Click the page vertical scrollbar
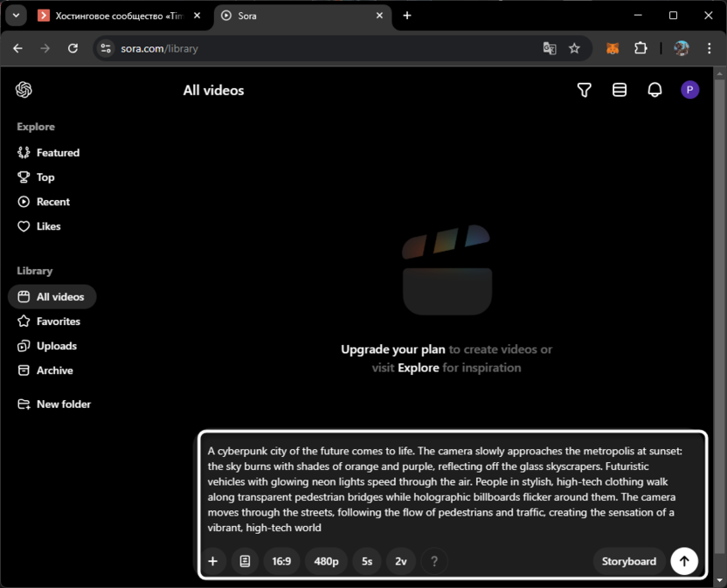Viewport: 727px width, 588px height. pyautogui.click(x=720, y=315)
